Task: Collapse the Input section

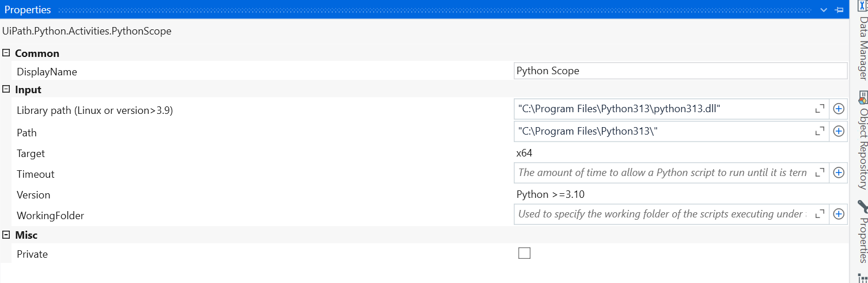Action: tap(6, 89)
